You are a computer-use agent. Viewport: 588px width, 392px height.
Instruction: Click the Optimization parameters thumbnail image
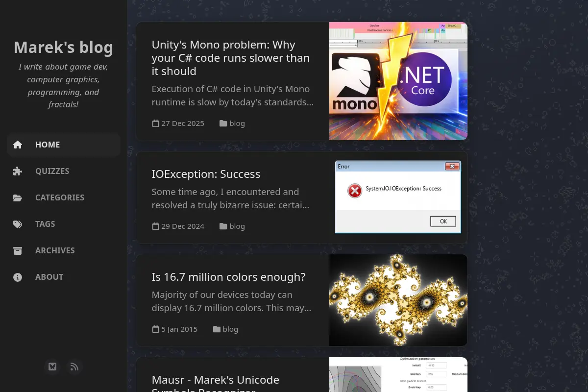pyautogui.click(x=398, y=374)
